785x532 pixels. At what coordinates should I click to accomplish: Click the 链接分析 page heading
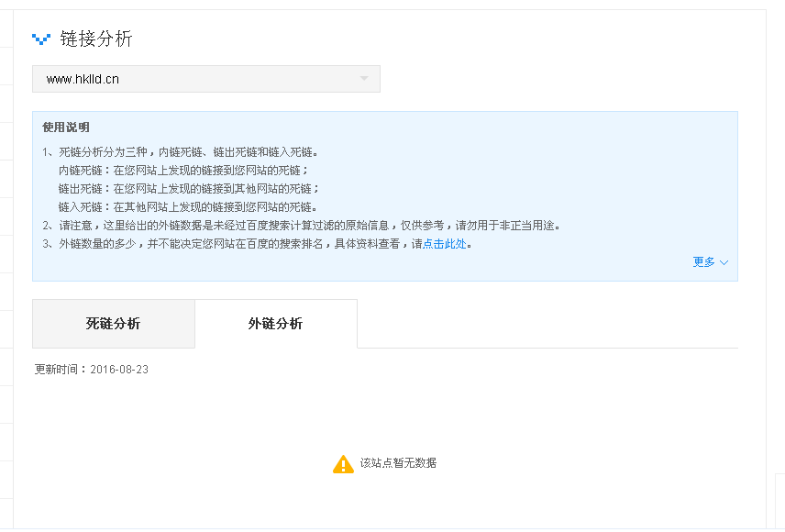[x=96, y=39]
